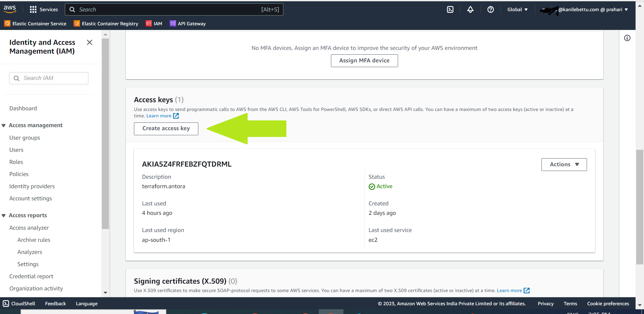Image resolution: width=644 pixels, height=314 pixels.
Task: Open the Terms link
Action: (x=570, y=304)
